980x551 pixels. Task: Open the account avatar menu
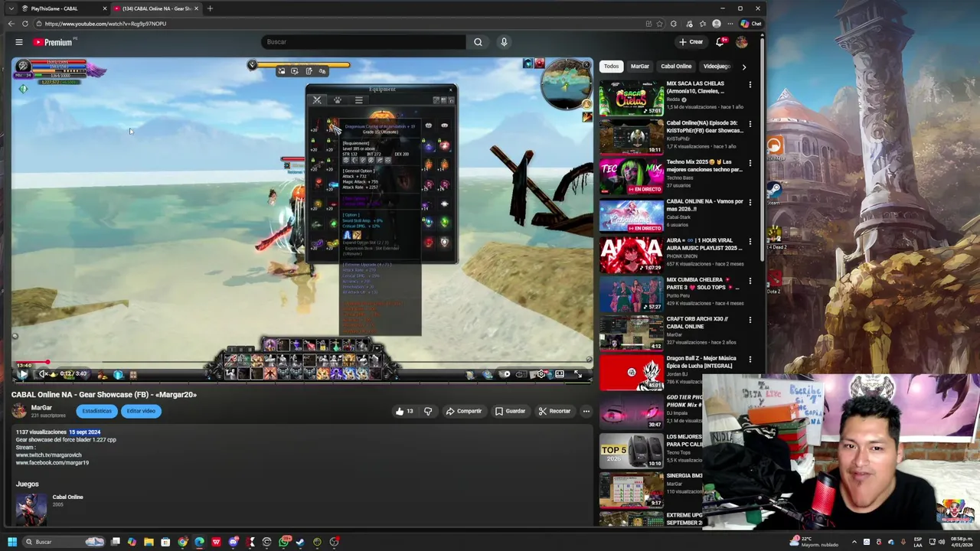click(741, 42)
